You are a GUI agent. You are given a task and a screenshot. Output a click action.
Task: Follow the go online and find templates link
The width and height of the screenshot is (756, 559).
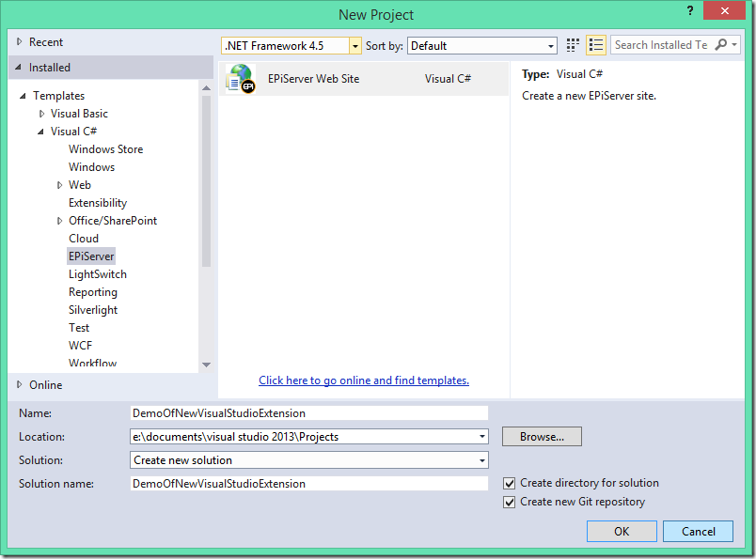click(364, 380)
